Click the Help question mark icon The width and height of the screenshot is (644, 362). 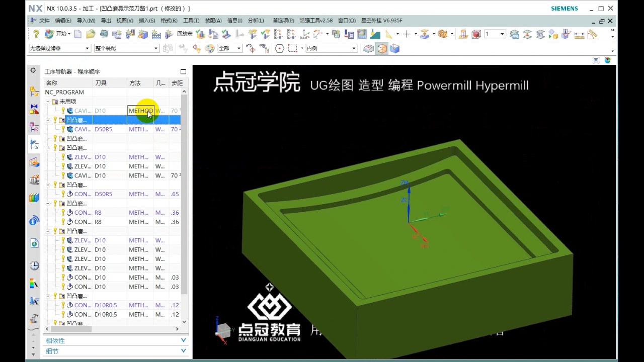point(36,34)
